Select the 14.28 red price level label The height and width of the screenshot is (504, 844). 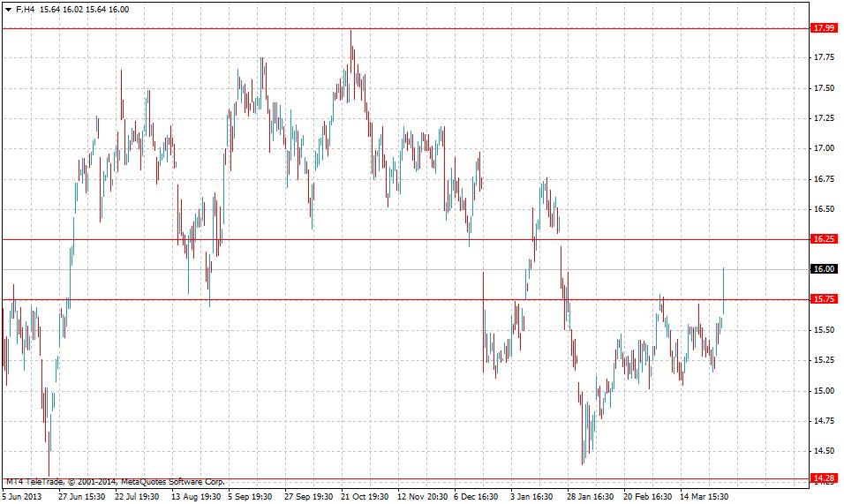824,478
